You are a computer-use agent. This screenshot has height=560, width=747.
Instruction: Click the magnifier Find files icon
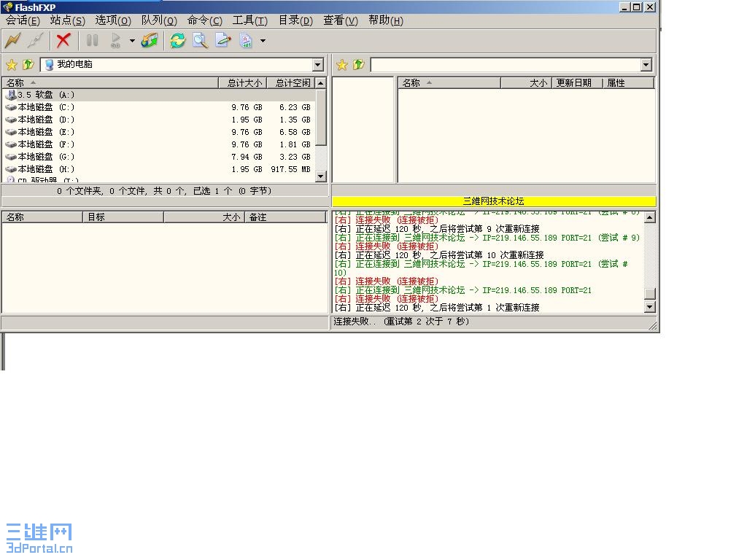[201, 41]
